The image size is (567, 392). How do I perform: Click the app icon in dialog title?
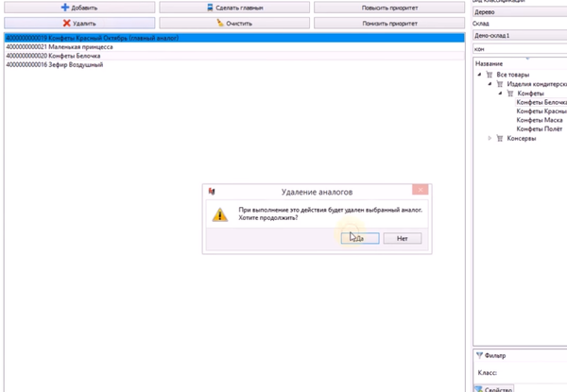coord(212,191)
